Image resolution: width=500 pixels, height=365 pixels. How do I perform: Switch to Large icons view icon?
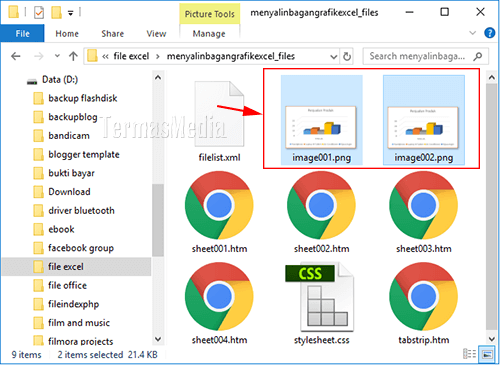tap(487, 354)
